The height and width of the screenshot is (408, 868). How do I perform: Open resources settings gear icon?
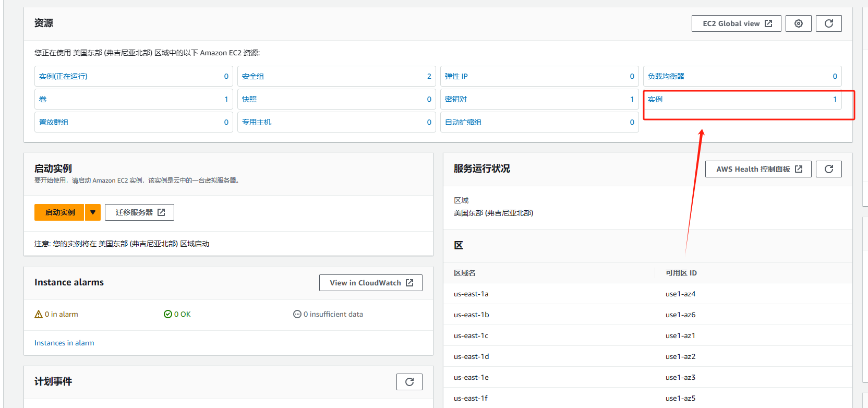point(798,23)
